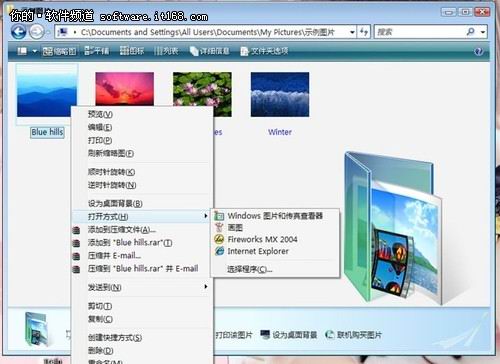Choose 压缩到 "Blue hills.rar" 并 E-mail
Screen dimensions: 500x364
[x=142, y=269]
